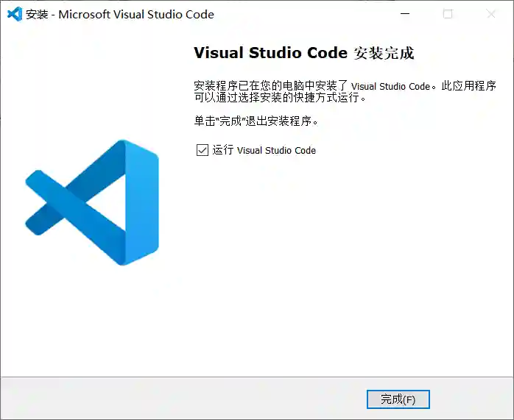Click the large Visual Studio Code logo
514x420 pixels.
coord(92,202)
